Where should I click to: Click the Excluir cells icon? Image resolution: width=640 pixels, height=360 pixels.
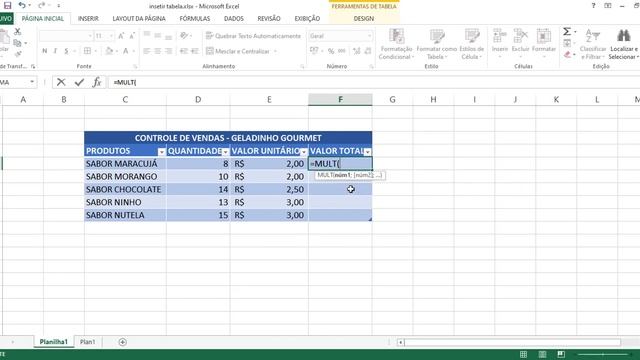click(520, 41)
